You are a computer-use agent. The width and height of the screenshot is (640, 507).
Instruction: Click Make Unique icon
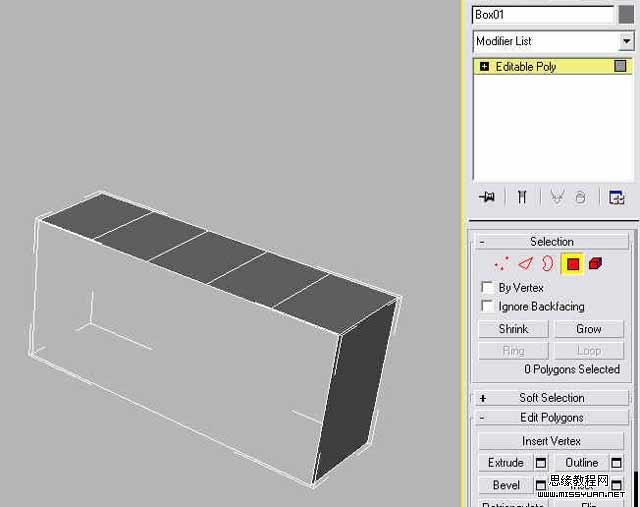(x=557, y=197)
